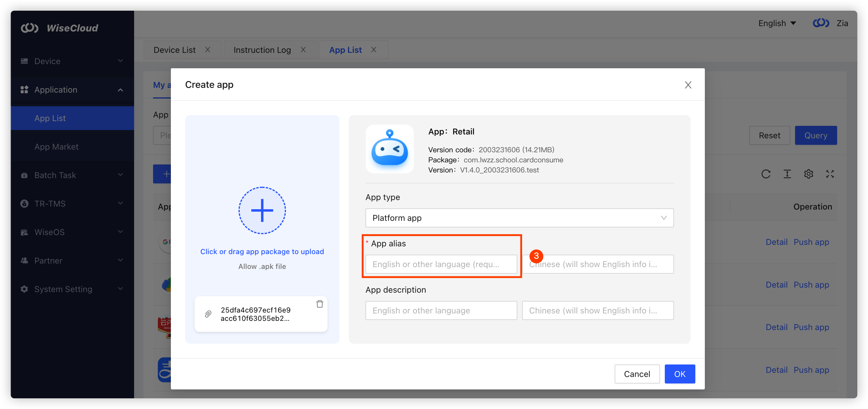Open the Platform app type dropdown
Screen dimensions: 868x409
[x=519, y=218]
